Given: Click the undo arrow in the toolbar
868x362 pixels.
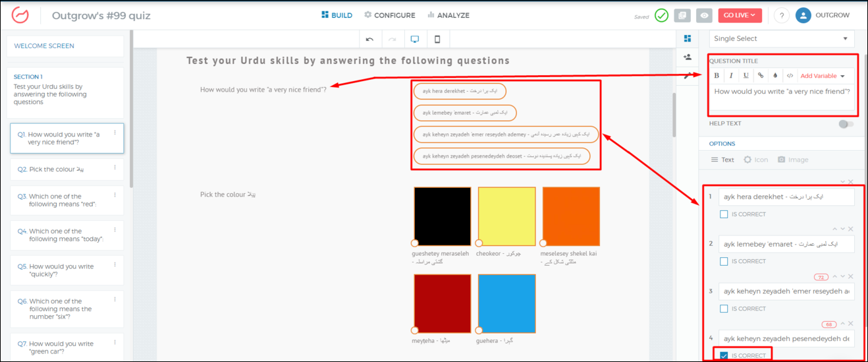Looking at the screenshot, I should tap(370, 40).
